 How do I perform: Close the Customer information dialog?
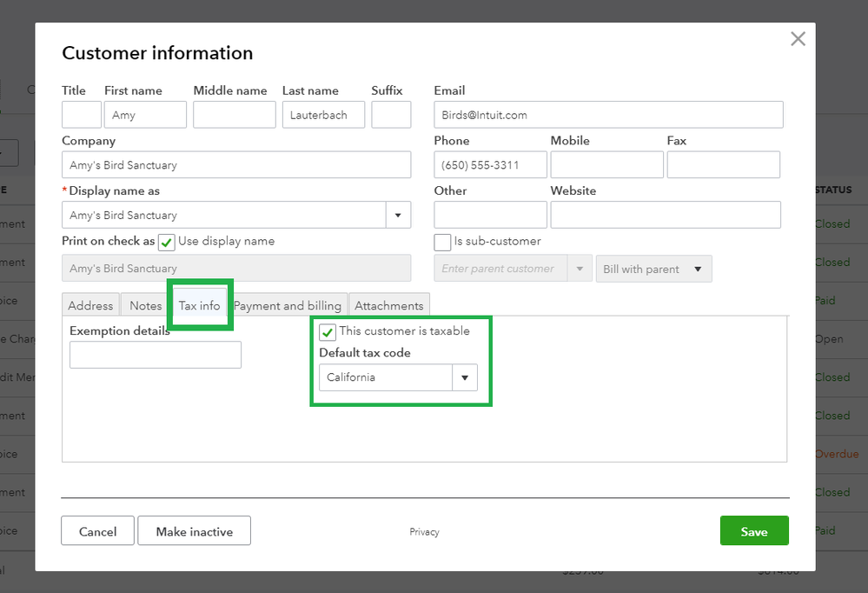[797, 39]
